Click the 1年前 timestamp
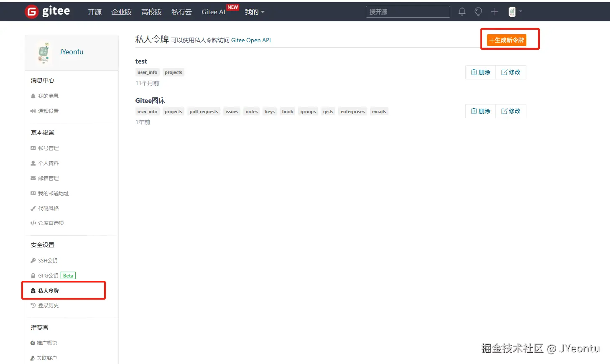 click(x=143, y=122)
